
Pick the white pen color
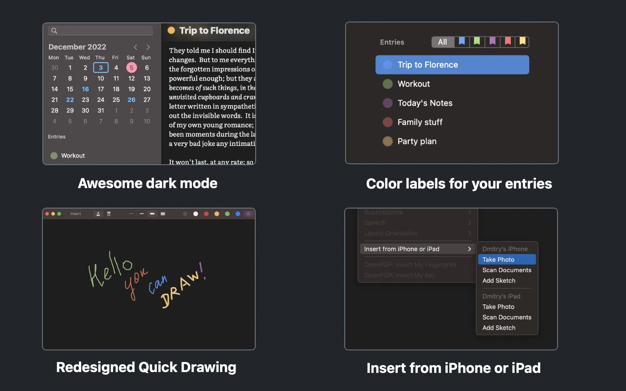(196, 214)
